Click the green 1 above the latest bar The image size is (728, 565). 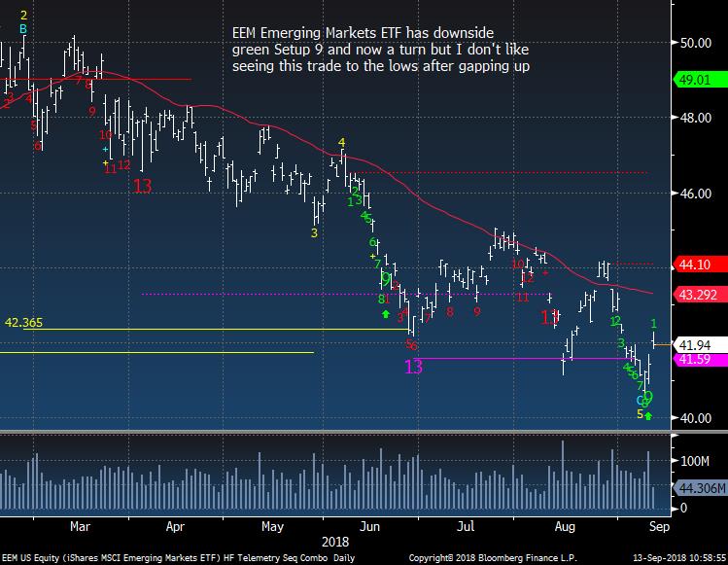pos(654,324)
